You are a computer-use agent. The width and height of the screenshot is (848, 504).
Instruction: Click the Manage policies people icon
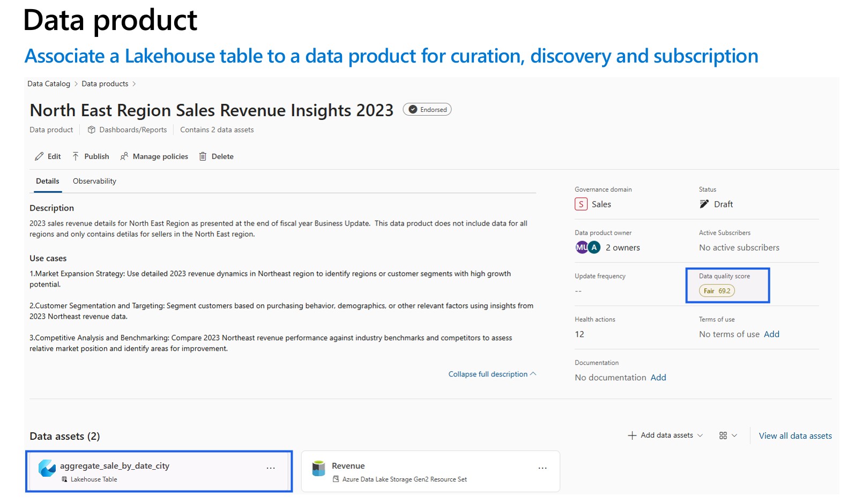[x=124, y=156]
